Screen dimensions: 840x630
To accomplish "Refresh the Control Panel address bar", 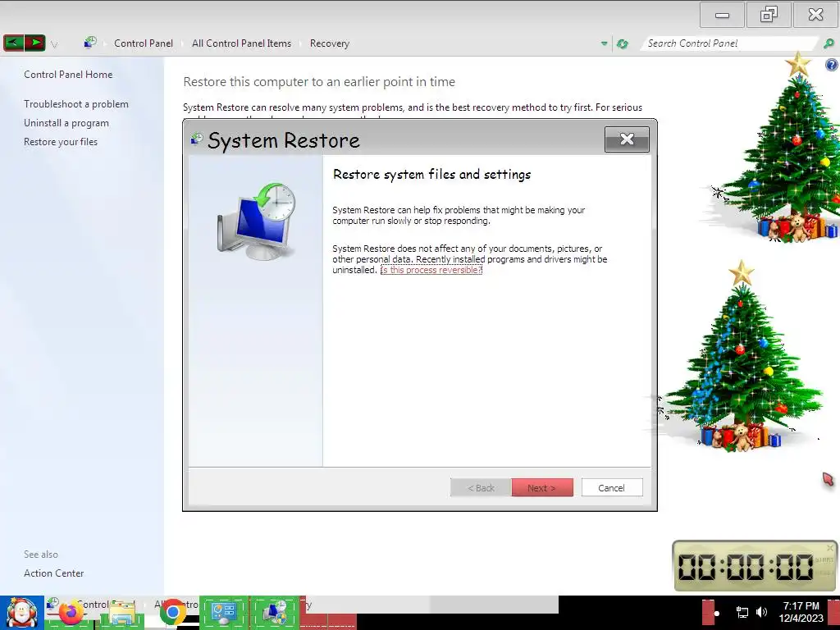I will [x=622, y=44].
